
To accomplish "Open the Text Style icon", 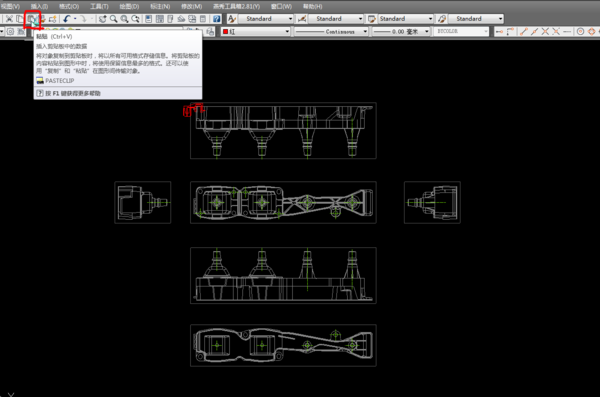I will coord(232,19).
